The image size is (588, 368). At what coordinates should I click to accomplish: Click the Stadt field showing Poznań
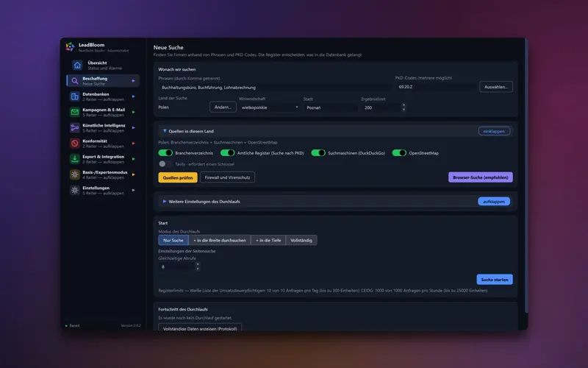[330, 107]
